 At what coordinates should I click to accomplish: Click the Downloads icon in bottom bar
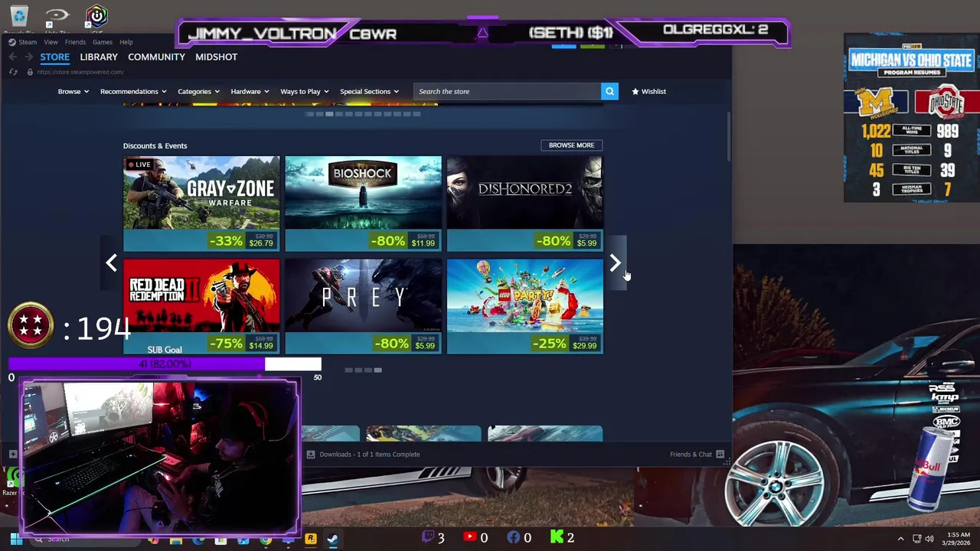pos(310,454)
